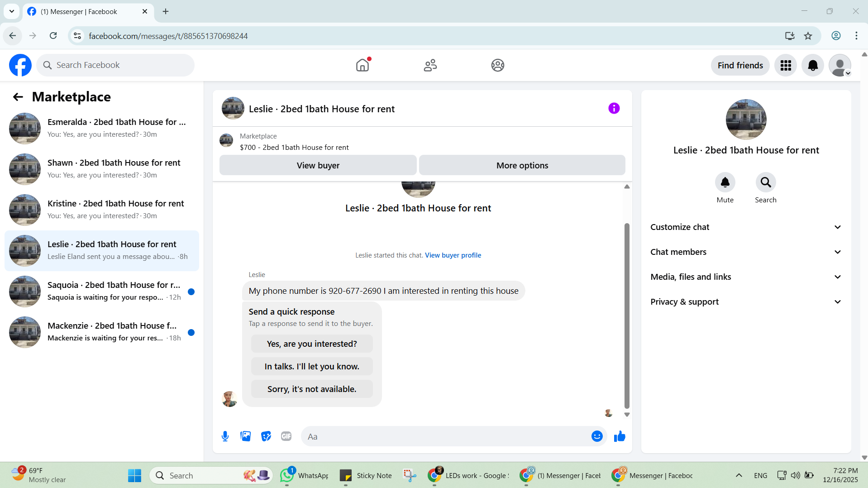
Task: Reload the page
Action: pos(53,36)
